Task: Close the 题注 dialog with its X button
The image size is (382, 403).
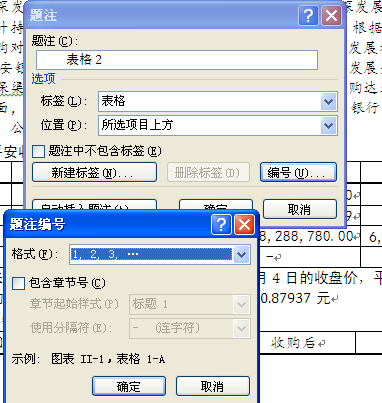Action: [x=331, y=15]
